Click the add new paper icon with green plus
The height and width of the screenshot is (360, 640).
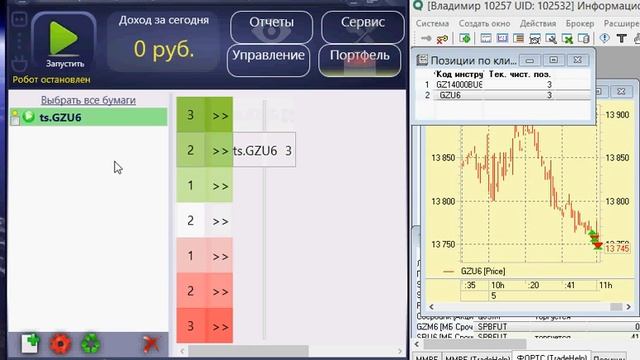point(31,343)
